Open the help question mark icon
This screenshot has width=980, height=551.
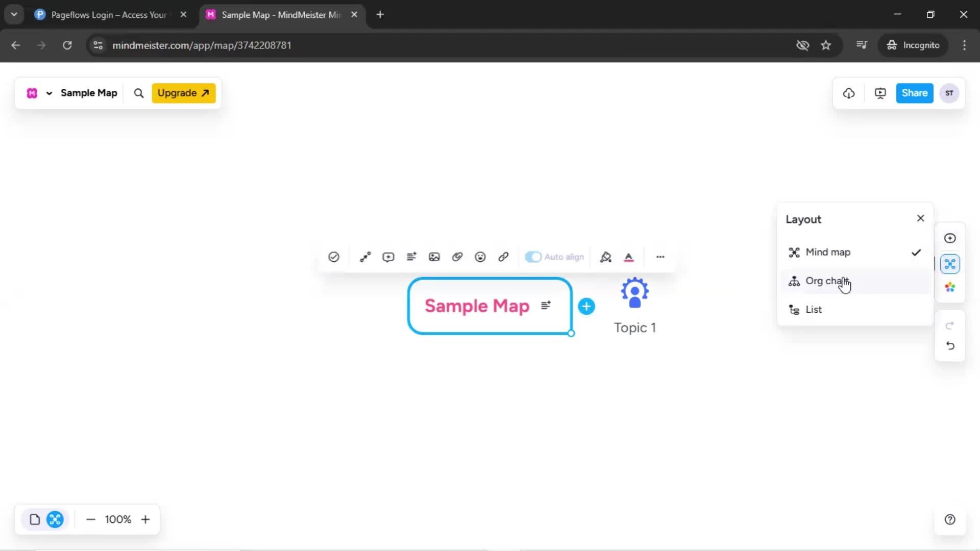pos(950,519)
